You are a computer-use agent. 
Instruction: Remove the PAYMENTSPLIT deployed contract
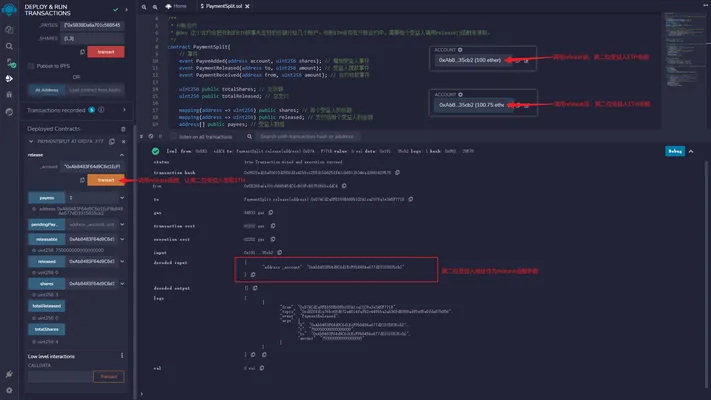point(123,141)
